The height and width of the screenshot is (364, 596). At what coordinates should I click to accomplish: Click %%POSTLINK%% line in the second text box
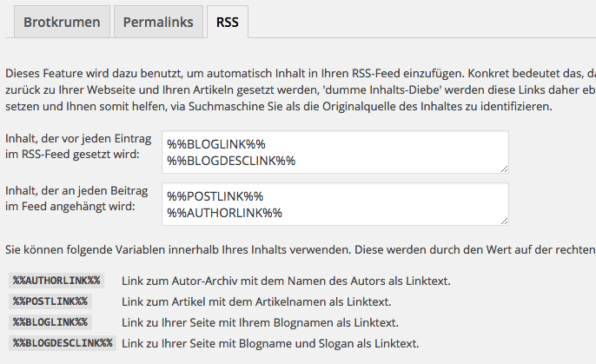point(215,196)
